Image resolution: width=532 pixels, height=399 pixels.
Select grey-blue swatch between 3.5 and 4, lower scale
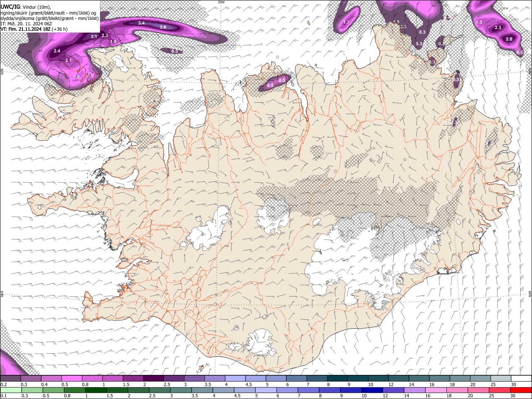pos(202,390)
